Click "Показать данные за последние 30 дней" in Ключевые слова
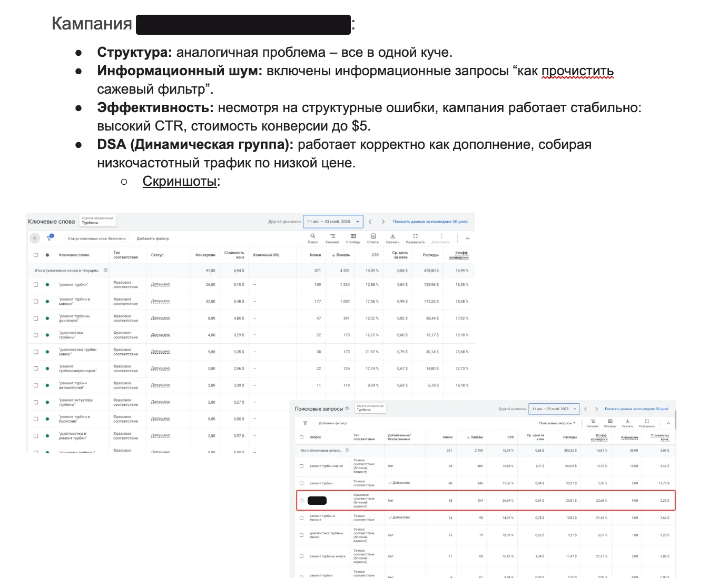 430,222
